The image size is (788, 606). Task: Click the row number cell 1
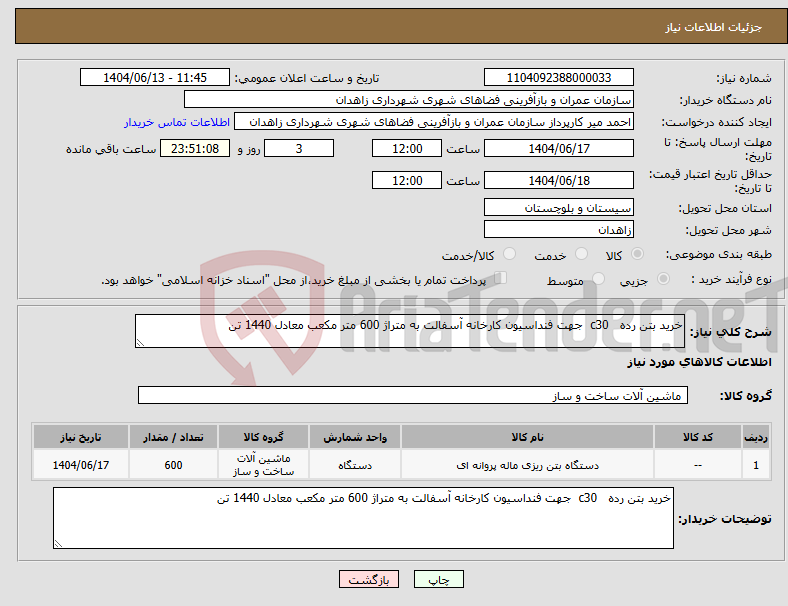(x=755, y=465)
